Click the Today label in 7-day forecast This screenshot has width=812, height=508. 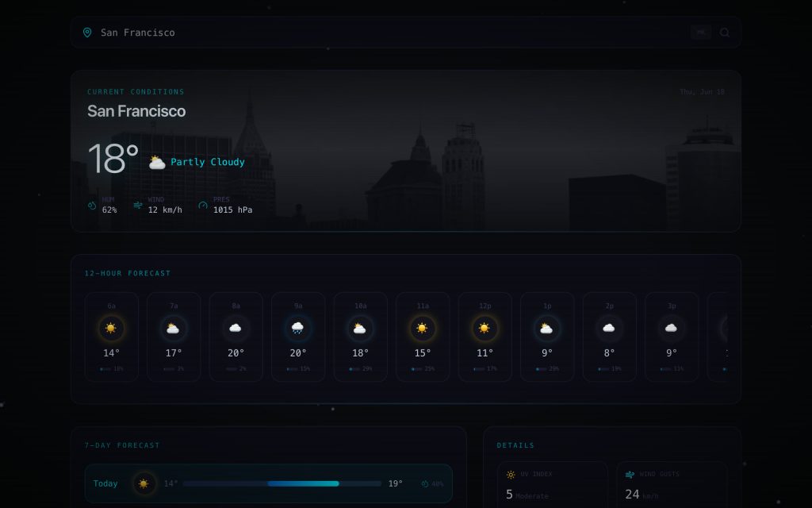coord(105,483)
